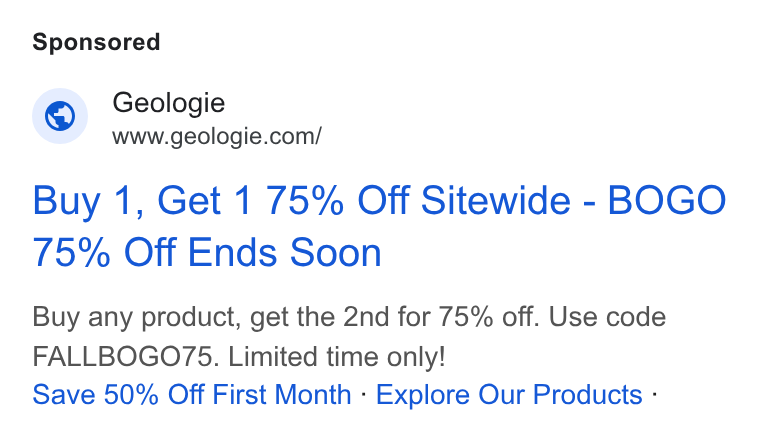Click the '75% Off Ends Soon' headline line
760x438 pixels.
pyautogui.click(x=207, y=252)
